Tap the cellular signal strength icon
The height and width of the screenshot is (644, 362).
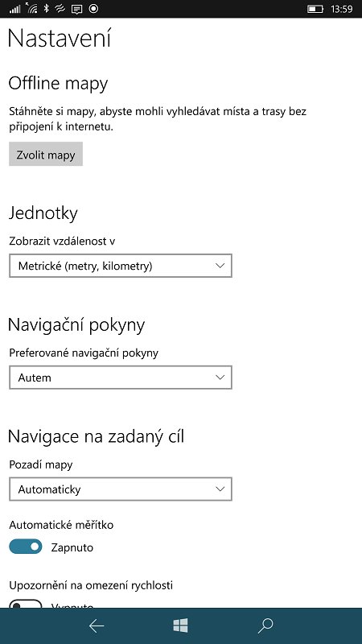coord(14,9)
